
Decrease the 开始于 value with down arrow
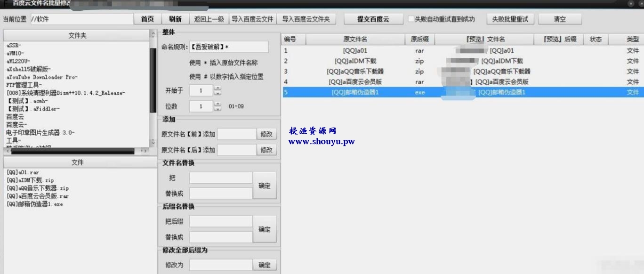click(x=217, y=93)
